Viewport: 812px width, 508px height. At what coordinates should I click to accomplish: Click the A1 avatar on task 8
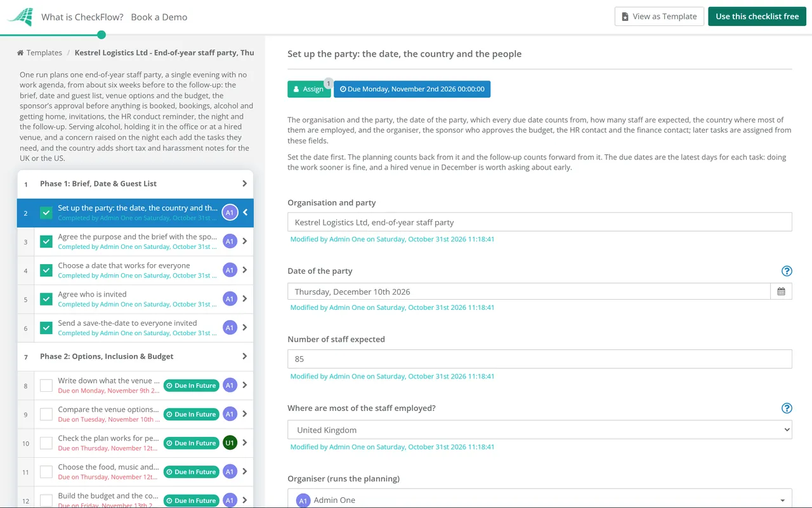230,385
